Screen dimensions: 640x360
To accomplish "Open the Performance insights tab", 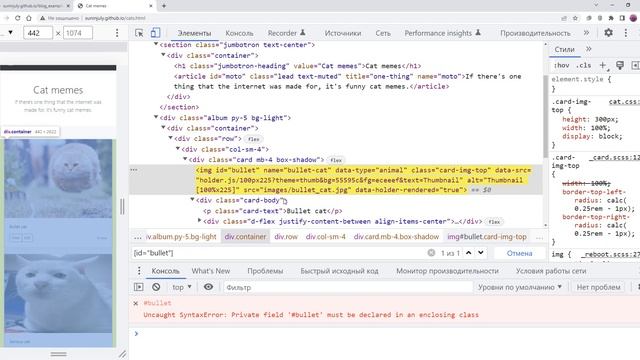I will pos(442,33).
